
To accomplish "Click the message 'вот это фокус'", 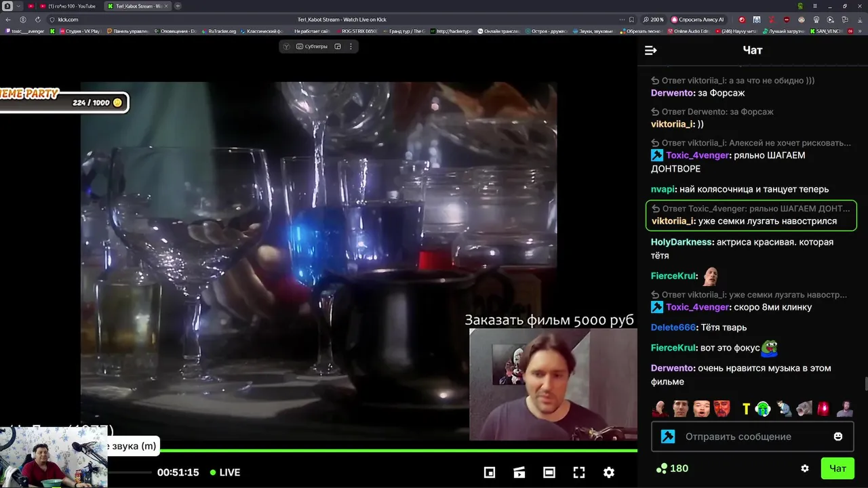I will pyautogui.click(x=730, y=348).
